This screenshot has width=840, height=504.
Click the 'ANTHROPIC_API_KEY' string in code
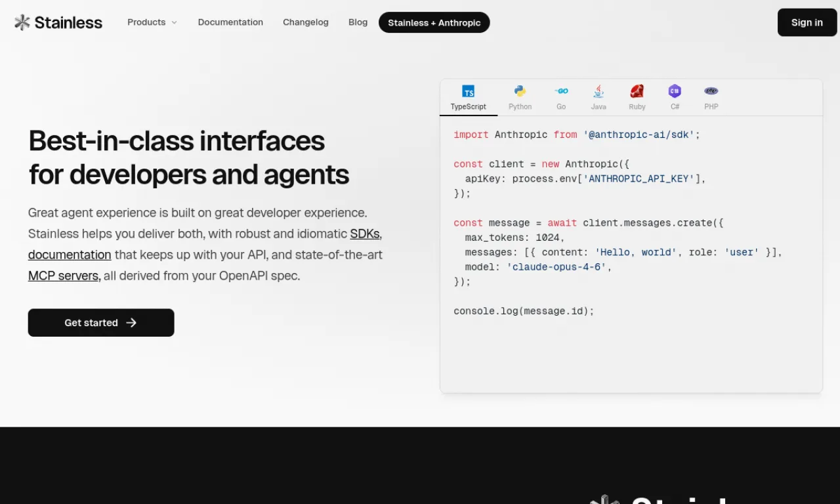click(x=639, y=178)
